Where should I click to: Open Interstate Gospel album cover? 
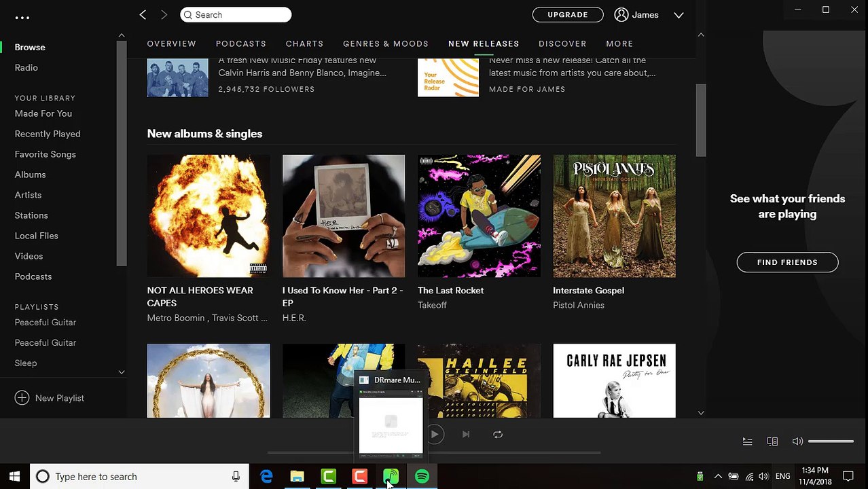[614, 216]
